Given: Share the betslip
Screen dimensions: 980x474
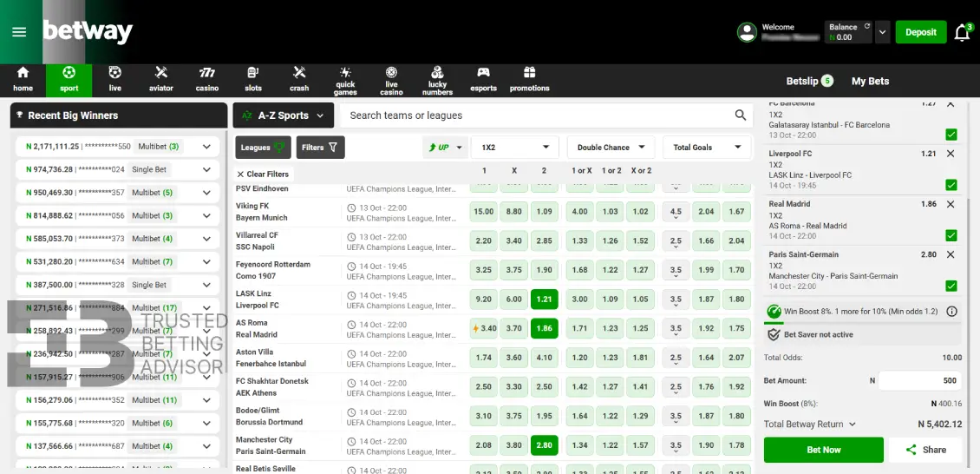Looking at the screenshot, I should pos(925,450).
